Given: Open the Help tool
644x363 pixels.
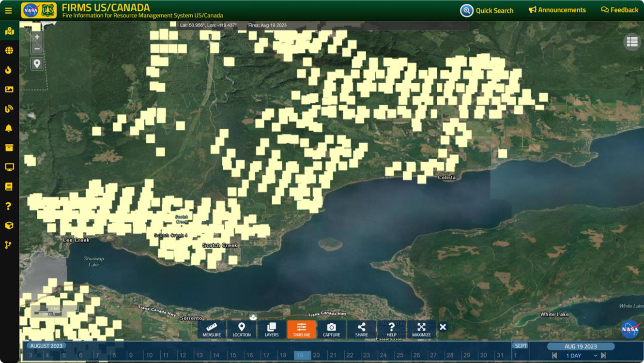Looking at the screenshot, I should pyautogui.click(x=392, y=329).
